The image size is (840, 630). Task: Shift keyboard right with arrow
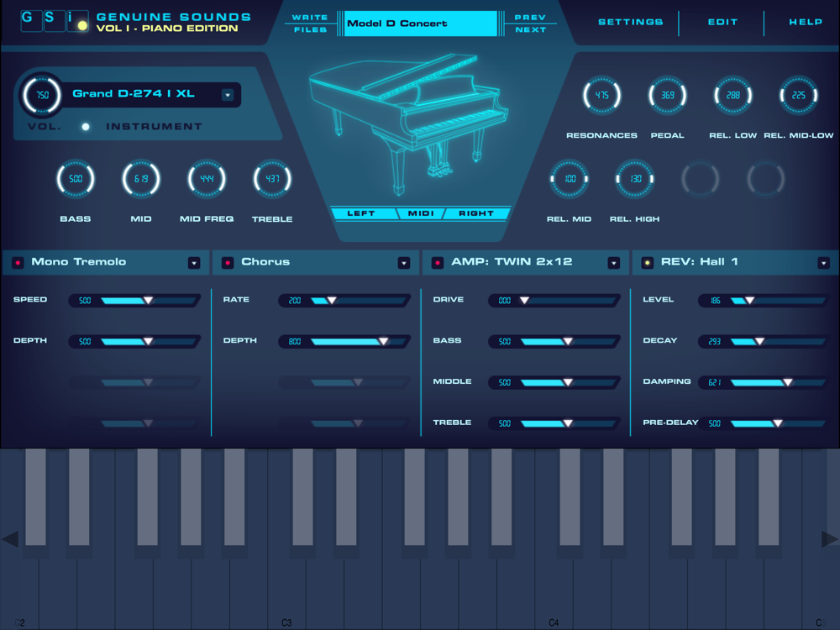pyautogui.click(x=830, y=539)
